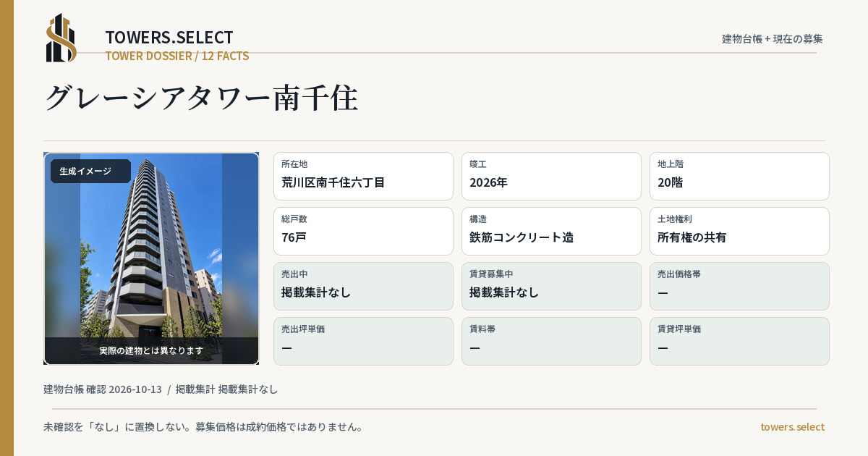Click the 売出価格帯 card
The height and width of the screenshot is (456, 868).
[x=739, y=286]
